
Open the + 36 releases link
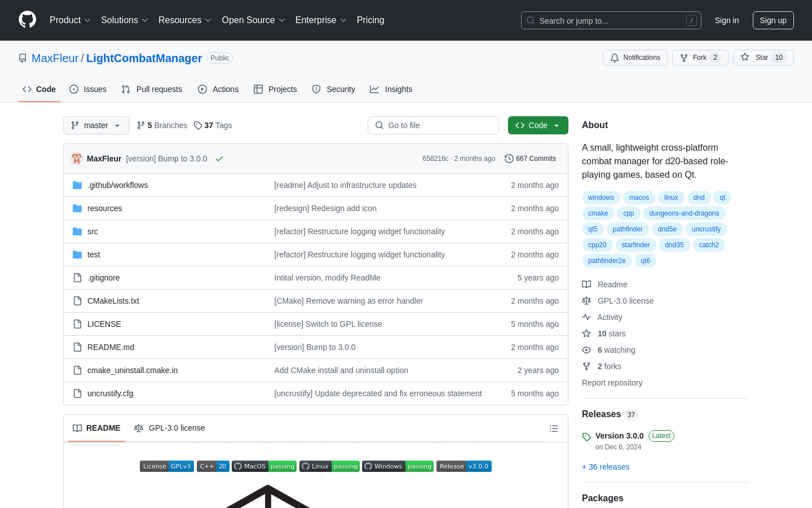pos(606,467)
